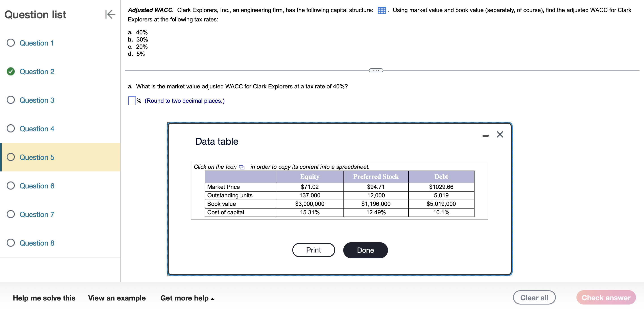Open Question 4 from the list

[37, 129]
